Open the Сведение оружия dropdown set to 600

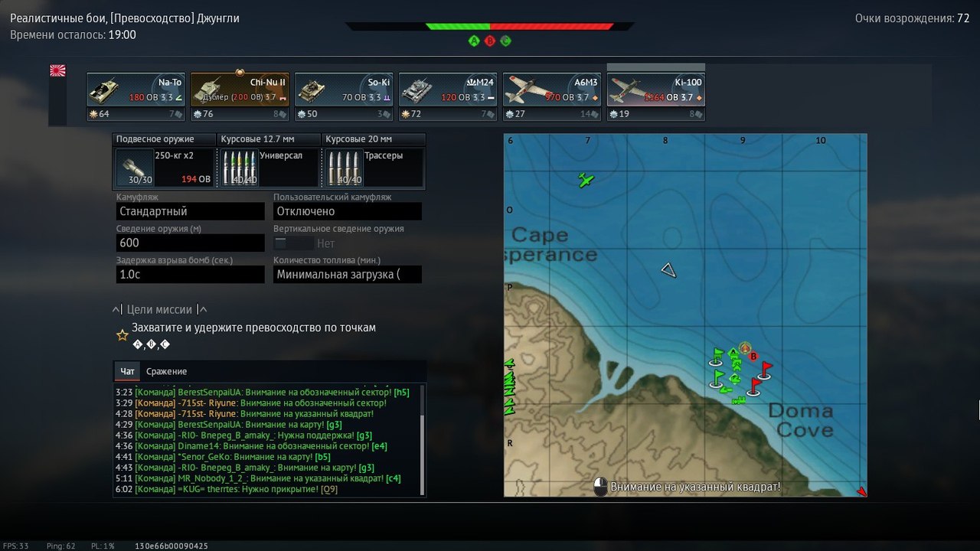[x=191, y=243]
